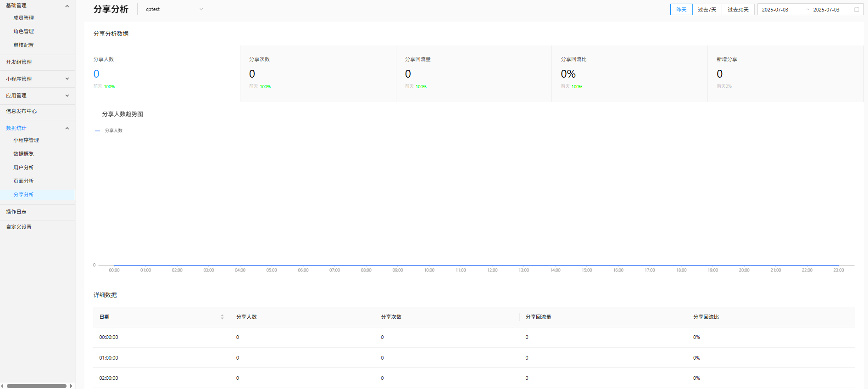
Task: Expand the 小程序管理 top-level menu chevron
Action: 67,79
